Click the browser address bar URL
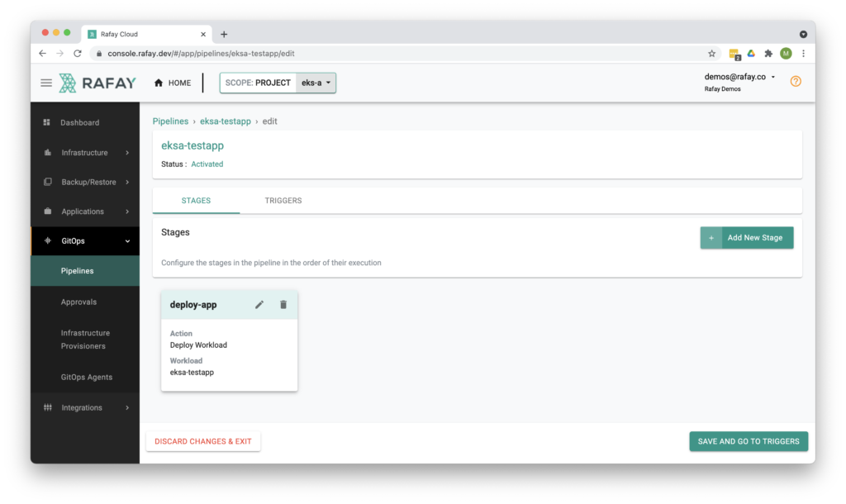Image resolution: width=846 pixels, height=504 pixels. coord(201,54)
